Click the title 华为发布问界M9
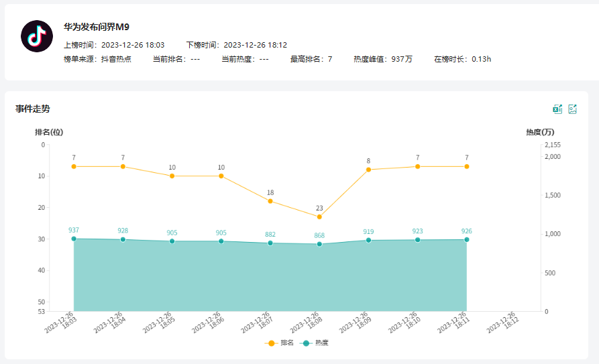Image resolution: width=599 pixels, height=364 pixels. (x=97, y=27)
